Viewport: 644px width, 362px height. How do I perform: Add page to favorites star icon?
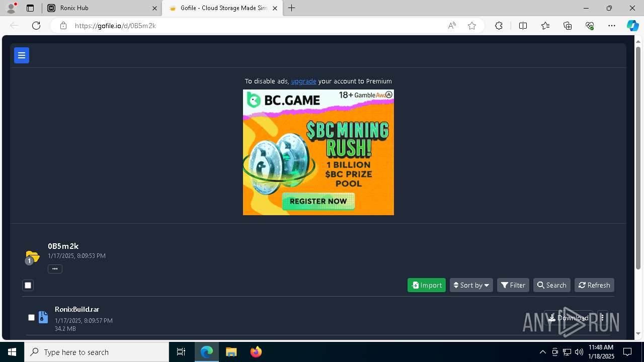point(472,26)
